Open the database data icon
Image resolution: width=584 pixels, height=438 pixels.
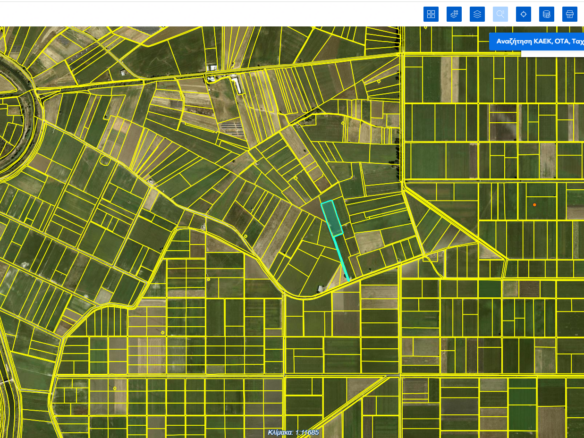[546, 14]
